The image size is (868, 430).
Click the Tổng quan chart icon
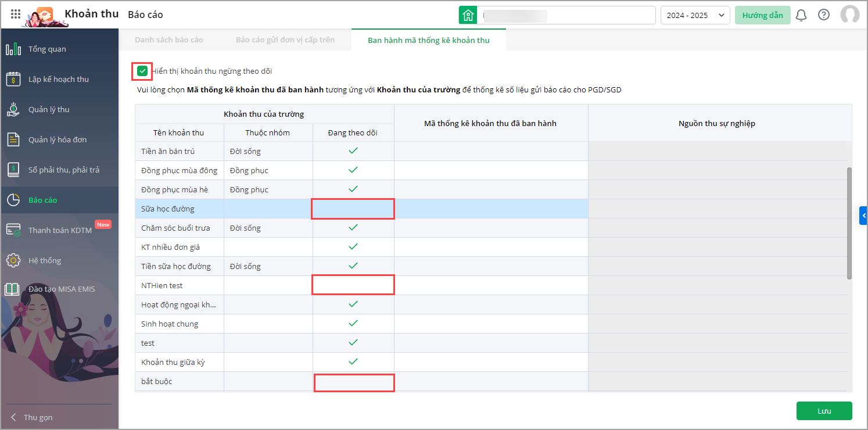pyautogui.click(x=13, y=49)
